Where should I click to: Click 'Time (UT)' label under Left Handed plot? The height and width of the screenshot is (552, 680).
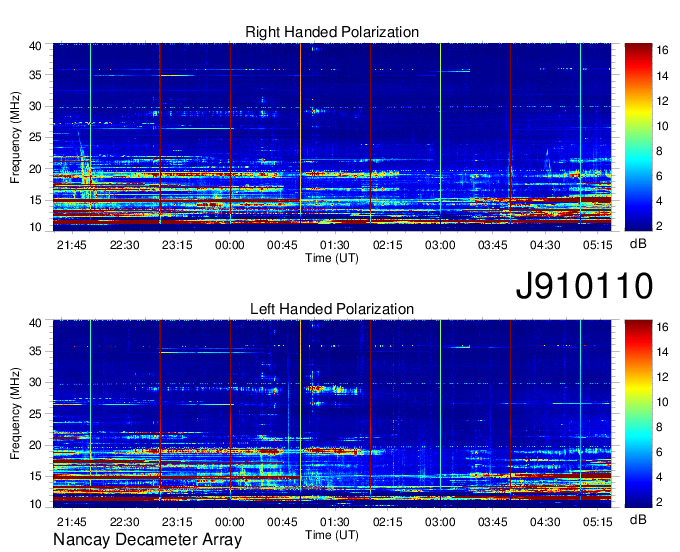click(x=332, y=535)
